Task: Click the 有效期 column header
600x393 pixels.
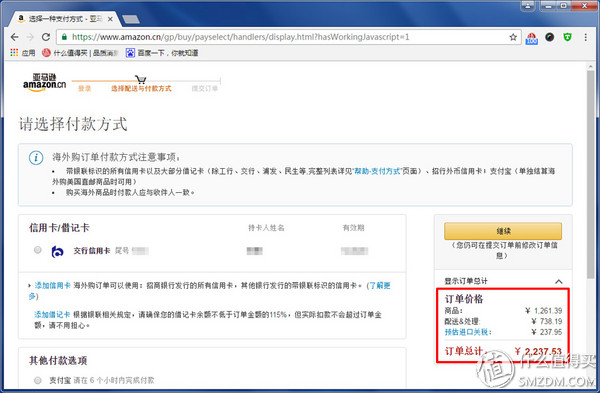Action: 353,228
